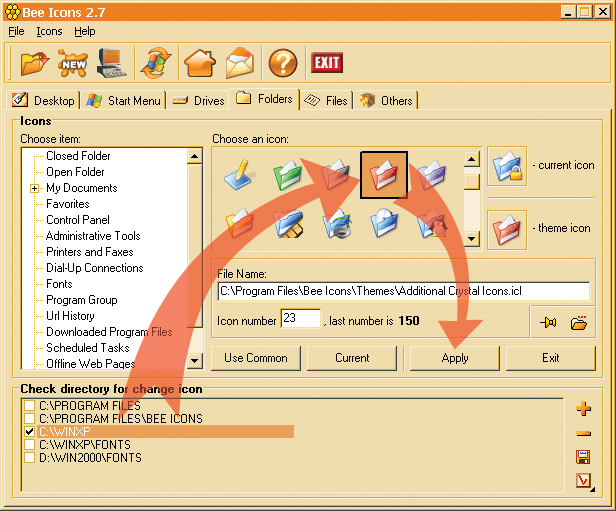The height and width of the screenshot is (511, 616).
Task: Open the Icons menu
Action: [49, 31]
